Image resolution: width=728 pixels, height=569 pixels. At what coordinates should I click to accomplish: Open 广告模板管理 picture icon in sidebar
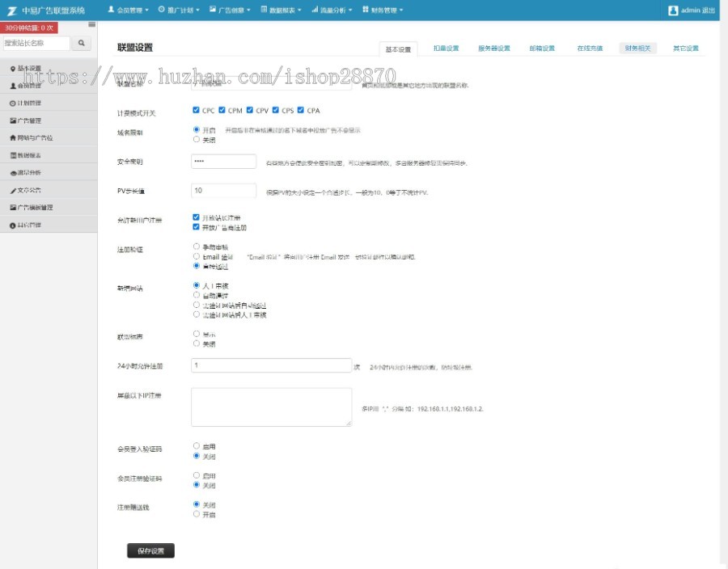[13, 208]
